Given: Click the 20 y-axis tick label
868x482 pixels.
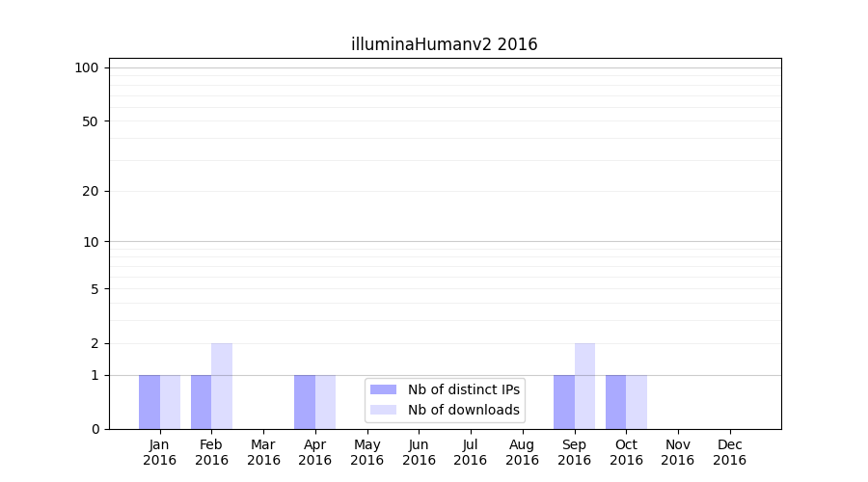Looking at the screenshot, I should coord(91,191).
